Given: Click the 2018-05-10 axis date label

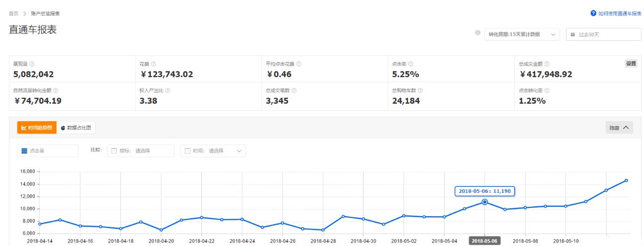Looking at the screenshot, I should pyautogui.click(x=566, y=241).
